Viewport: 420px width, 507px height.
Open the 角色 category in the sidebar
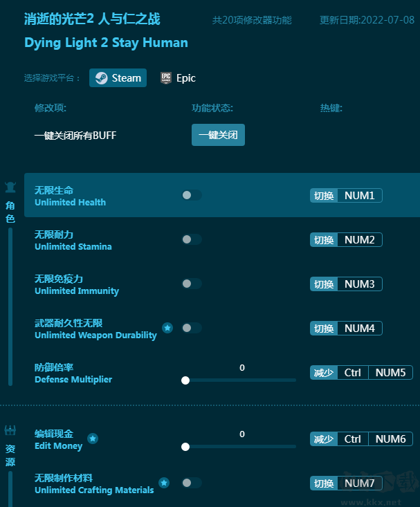click(10, 212)
